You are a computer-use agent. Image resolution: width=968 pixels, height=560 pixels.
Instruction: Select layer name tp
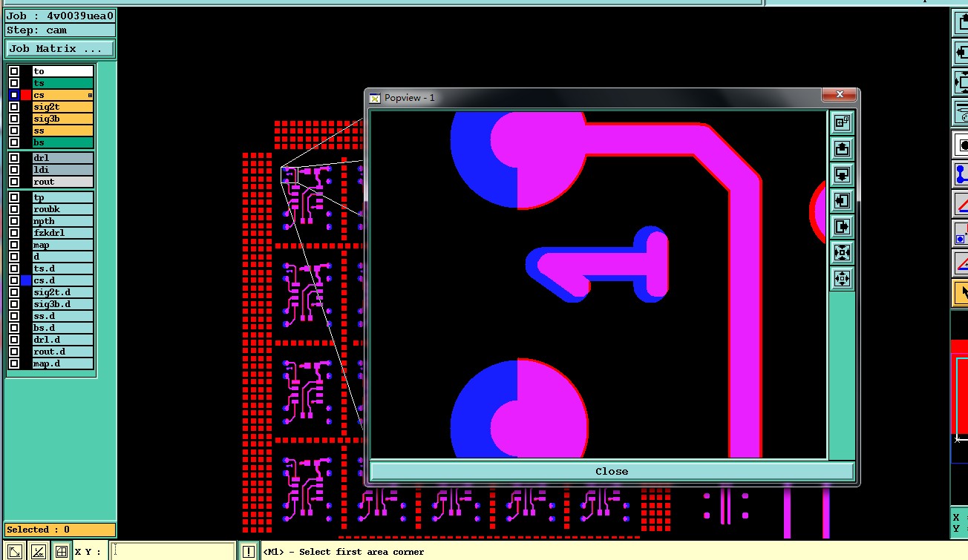click(x=63, y=197)
